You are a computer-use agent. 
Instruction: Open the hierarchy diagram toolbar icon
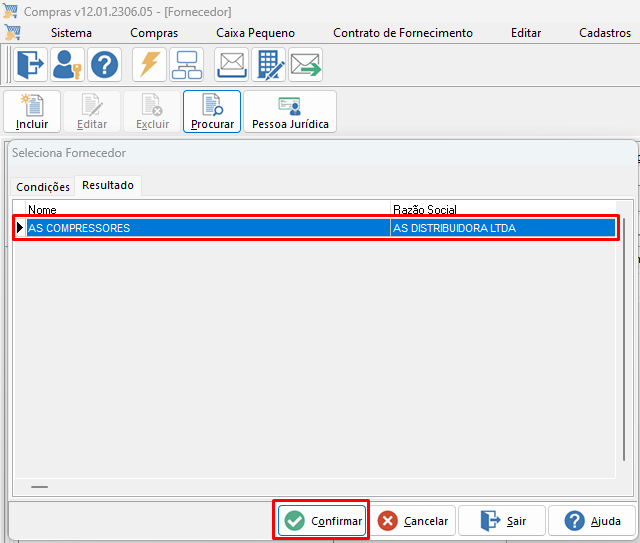187,65
